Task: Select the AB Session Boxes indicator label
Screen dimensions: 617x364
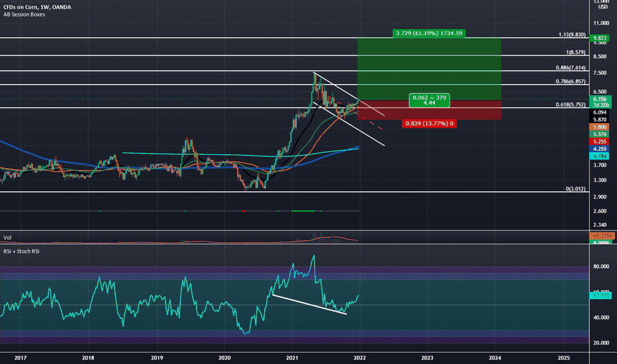Action: click(24, 15)
